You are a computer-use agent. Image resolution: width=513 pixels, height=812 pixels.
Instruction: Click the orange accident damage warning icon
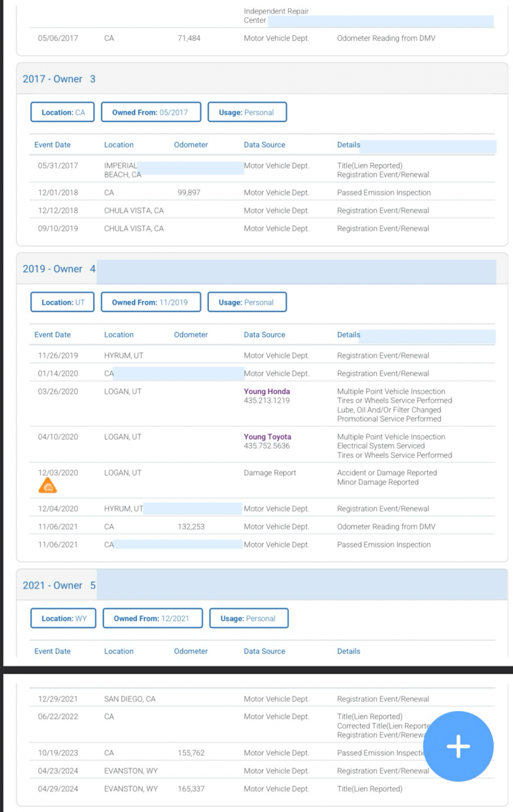click(x=48, y=485)
